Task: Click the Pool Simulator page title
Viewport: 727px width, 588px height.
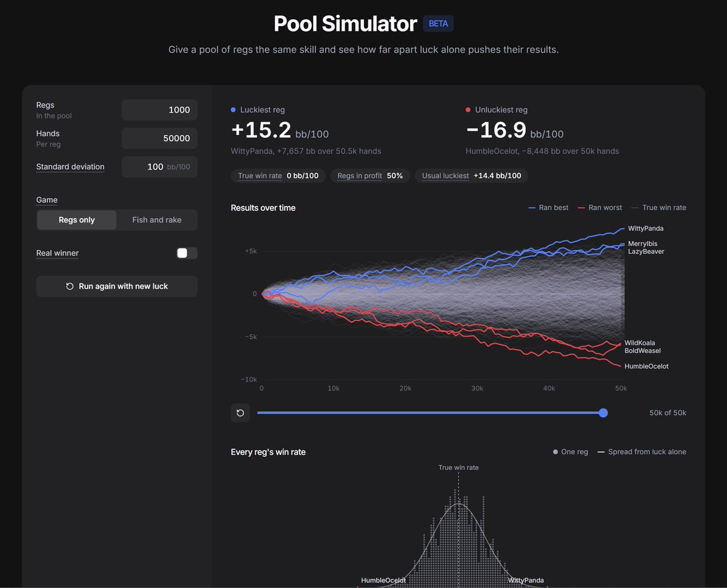Action: coord(345,24)
